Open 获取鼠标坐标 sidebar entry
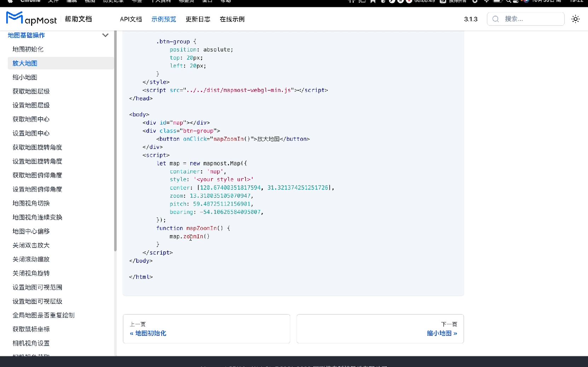This screenshot has height=367, width=588. point(31,329)
